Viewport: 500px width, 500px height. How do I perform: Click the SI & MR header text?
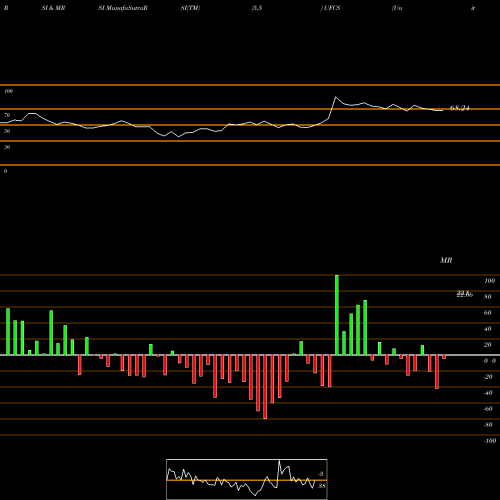pos(53,8)
